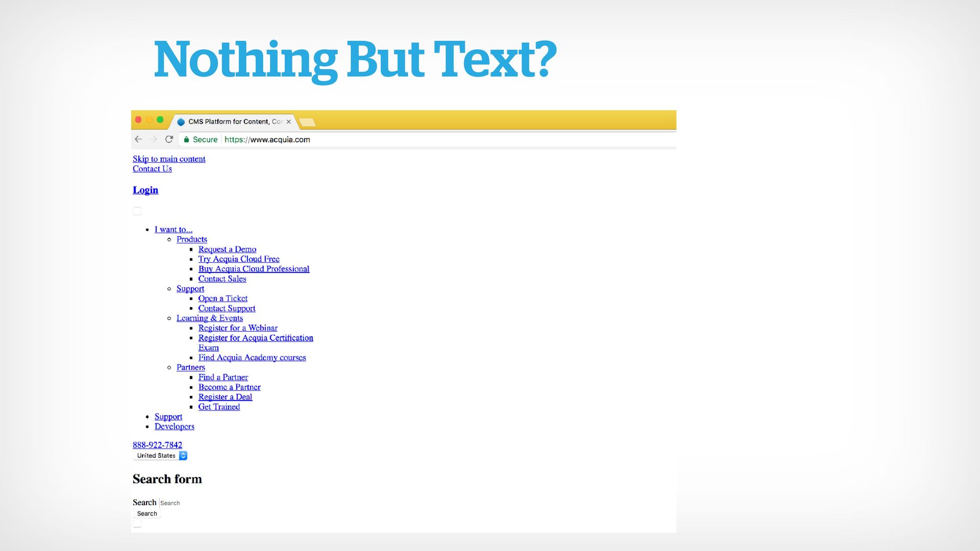Select Buy Acquia Cloud Professional link

point(254,269)
